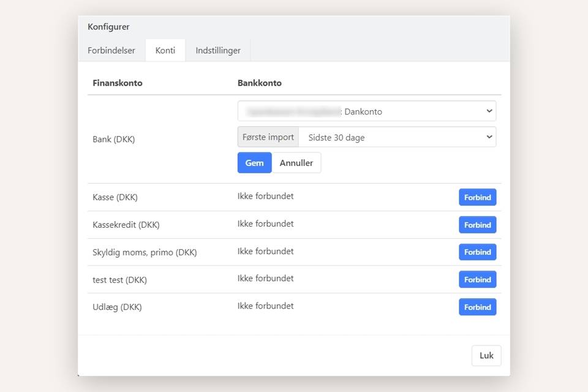Screen dimensions: 588x392
Task: Open the Indstillinger tab
Action: pos(218,50)
